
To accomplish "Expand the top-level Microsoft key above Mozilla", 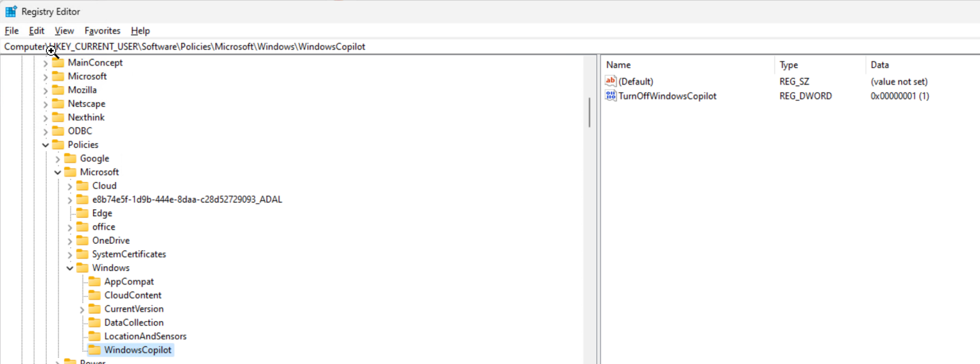I will (x=45, y=77).
